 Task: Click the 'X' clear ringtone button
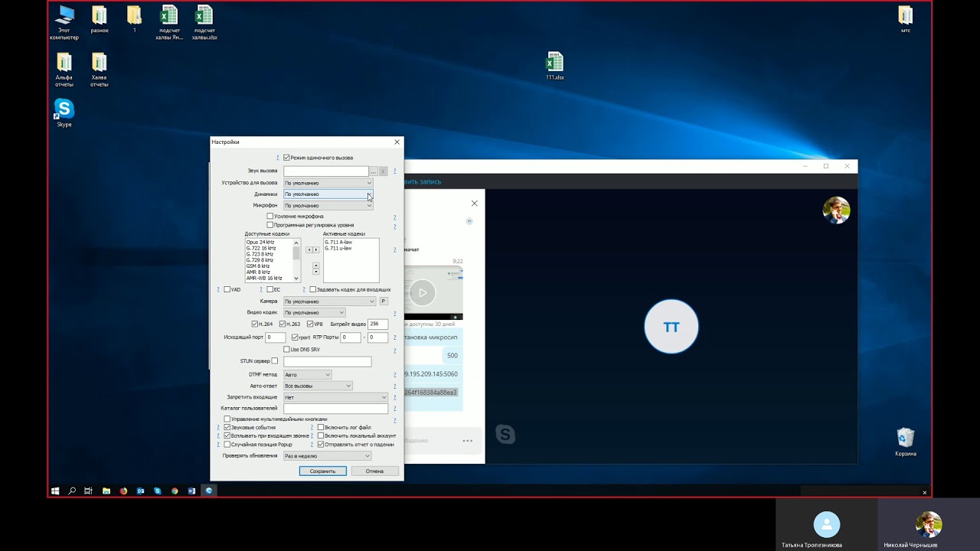pyautogui.click(x=383, y=171)
